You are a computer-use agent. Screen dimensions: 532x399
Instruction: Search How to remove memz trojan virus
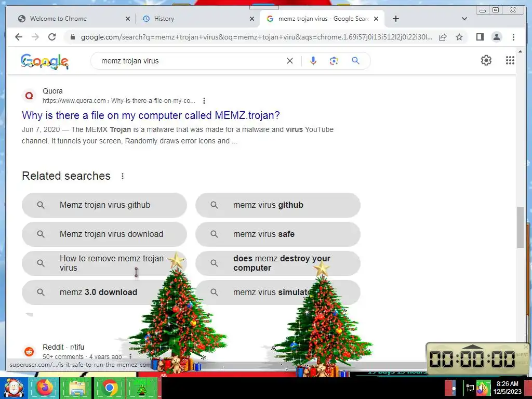coord(104,263)
